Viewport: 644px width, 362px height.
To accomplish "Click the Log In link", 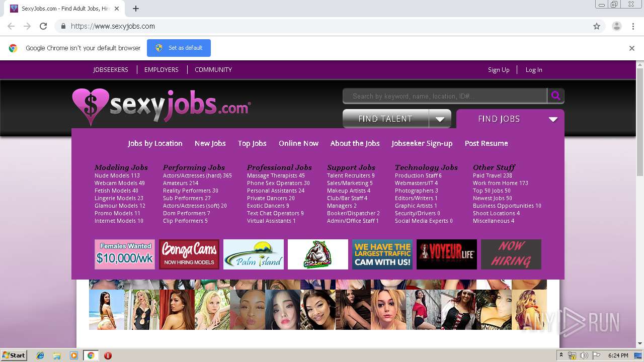I will click(534, 70).
